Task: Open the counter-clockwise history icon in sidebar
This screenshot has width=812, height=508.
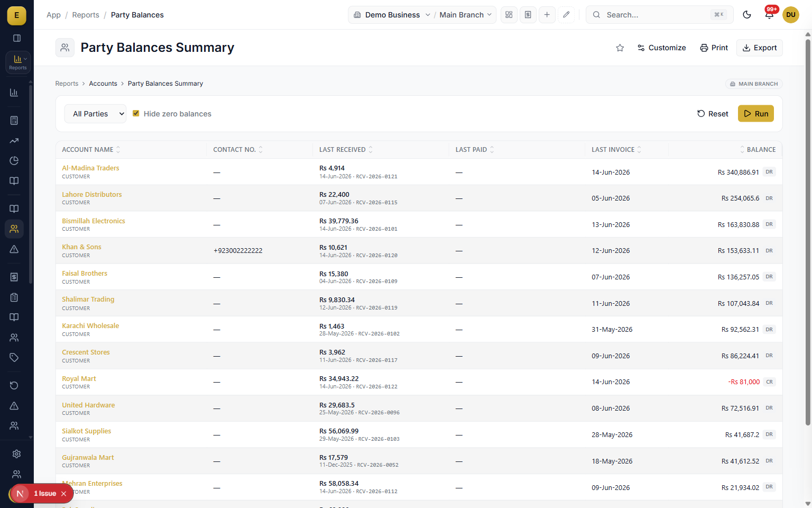Action: tap(14, 385)
